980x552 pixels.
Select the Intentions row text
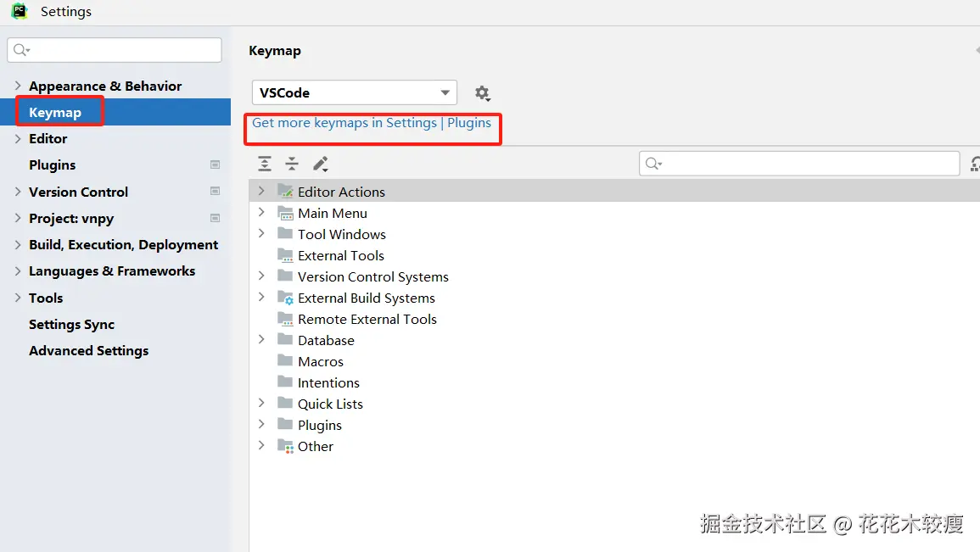pyautogui.click(x=328, y=382)
